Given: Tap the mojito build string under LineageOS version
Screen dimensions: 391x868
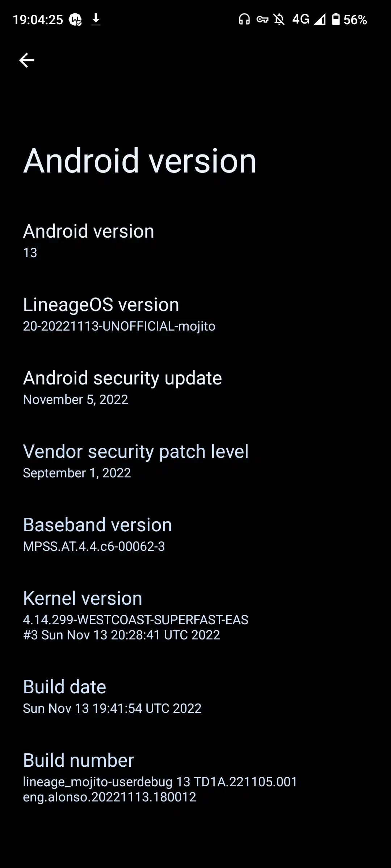Looking at the screenshot, I should (119, 326).
